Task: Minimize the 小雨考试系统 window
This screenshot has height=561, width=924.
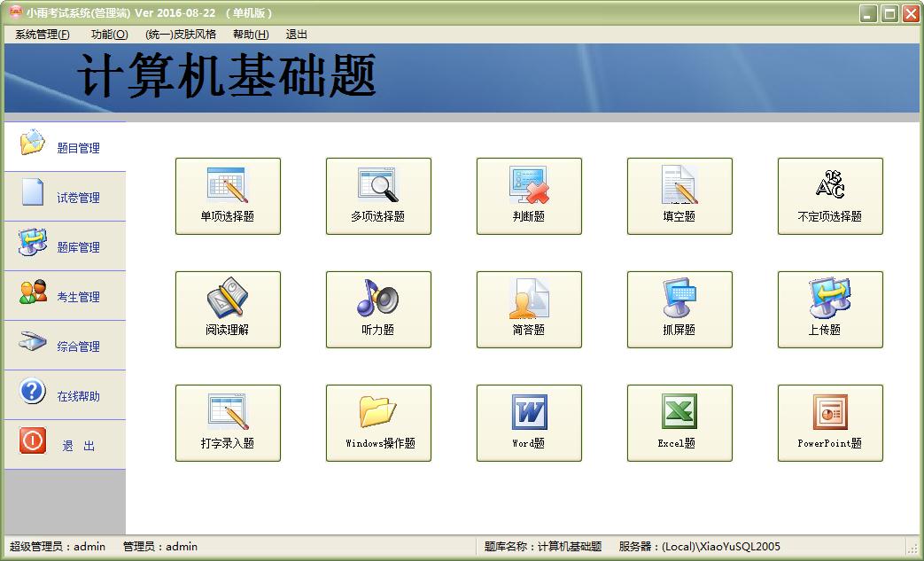Action: click(x=867, y=13)
